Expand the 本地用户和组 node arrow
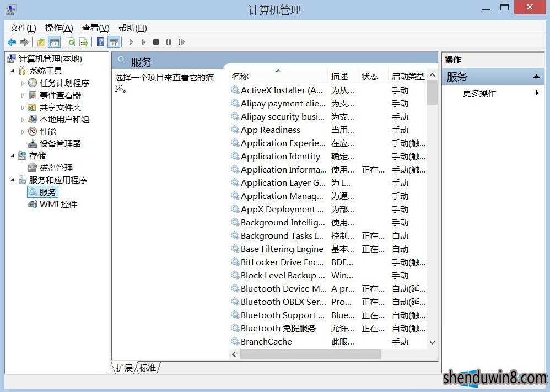The height and width of the screenshot is (392, 550). click(23, 120)
